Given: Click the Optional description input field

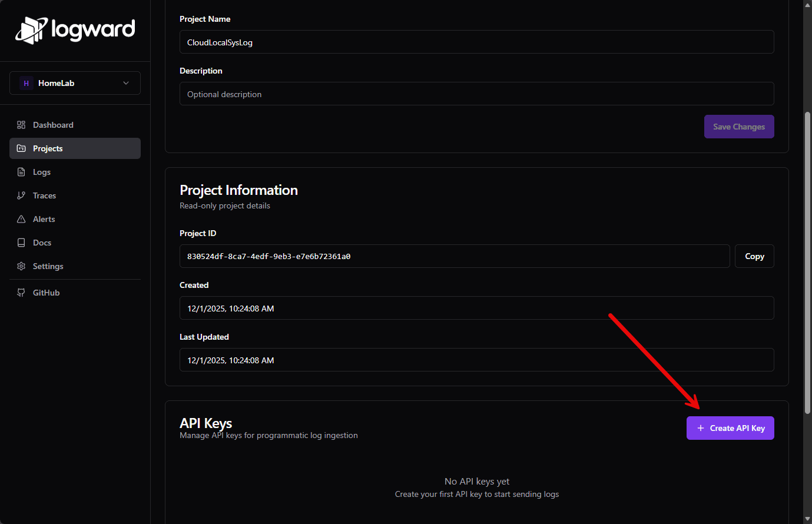Looking at the screenshot, I should click(x=476, y=94).
